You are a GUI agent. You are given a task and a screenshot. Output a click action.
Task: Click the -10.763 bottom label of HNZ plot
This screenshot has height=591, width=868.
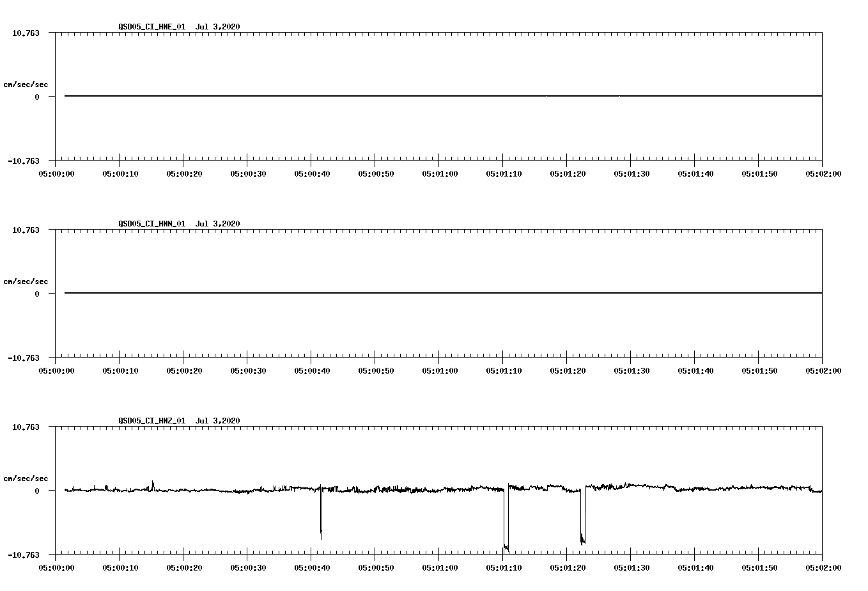click(x=24, y=555)
